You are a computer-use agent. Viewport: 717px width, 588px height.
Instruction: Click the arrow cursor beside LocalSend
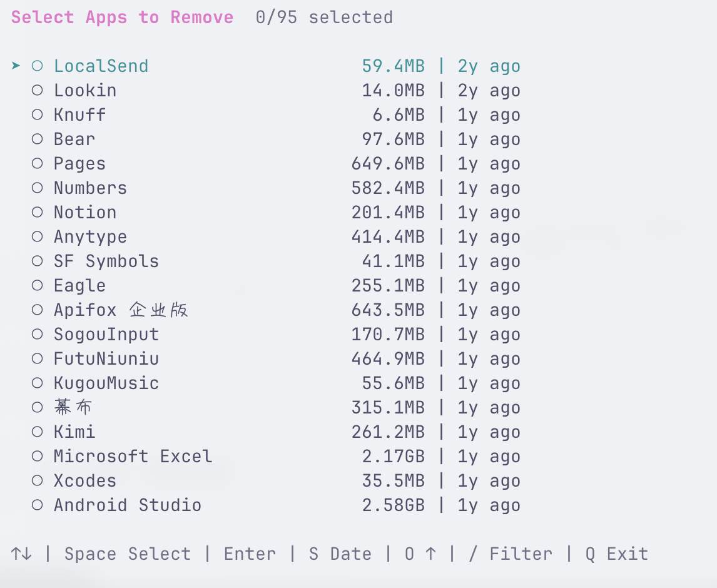[16, 66]
